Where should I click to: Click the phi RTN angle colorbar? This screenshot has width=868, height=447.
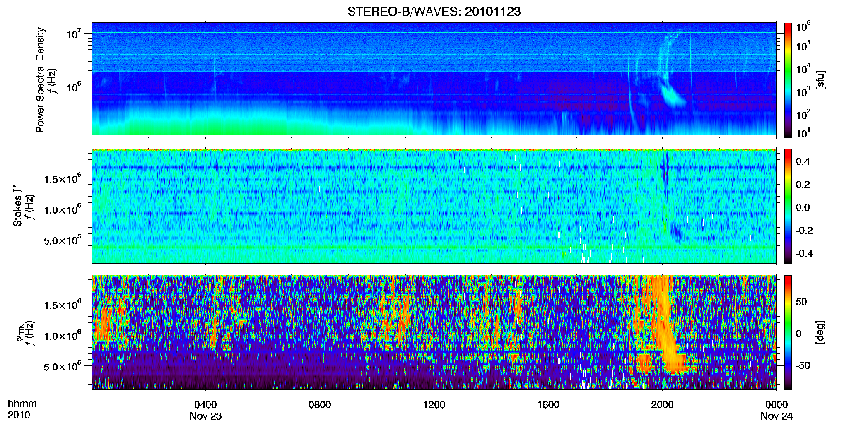point(788,332)
